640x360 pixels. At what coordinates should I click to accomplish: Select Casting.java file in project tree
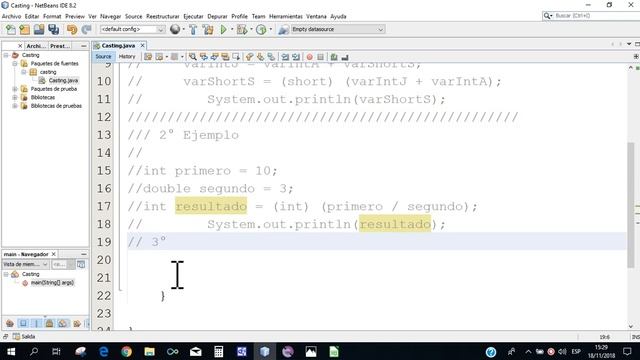pos(63,80)
